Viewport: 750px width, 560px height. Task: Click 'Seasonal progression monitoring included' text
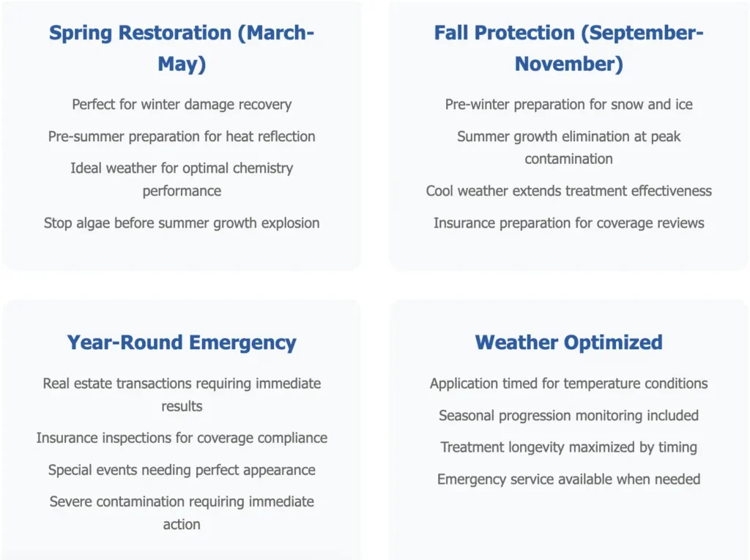pyautogui.click(x=568, y=416)
